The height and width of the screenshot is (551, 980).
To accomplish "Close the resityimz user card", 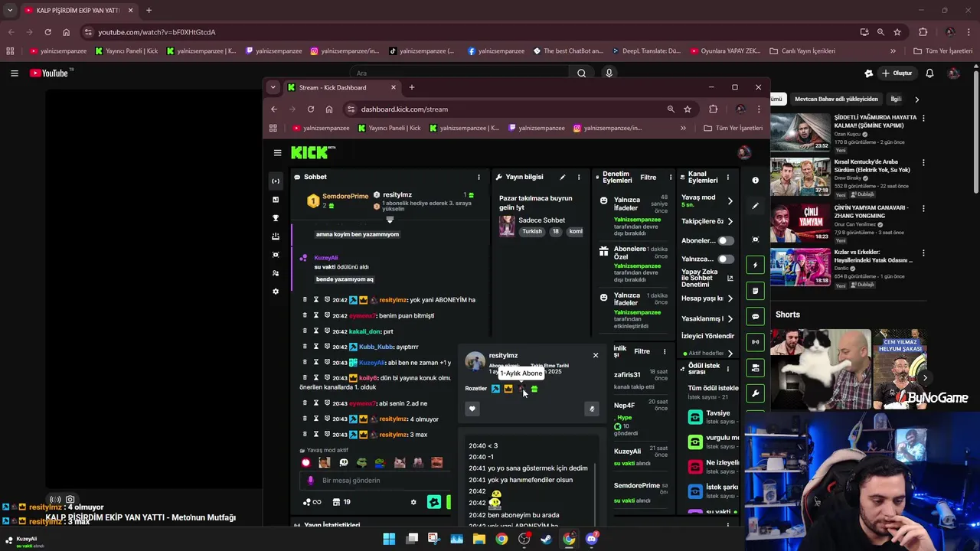I will (595, 355).
